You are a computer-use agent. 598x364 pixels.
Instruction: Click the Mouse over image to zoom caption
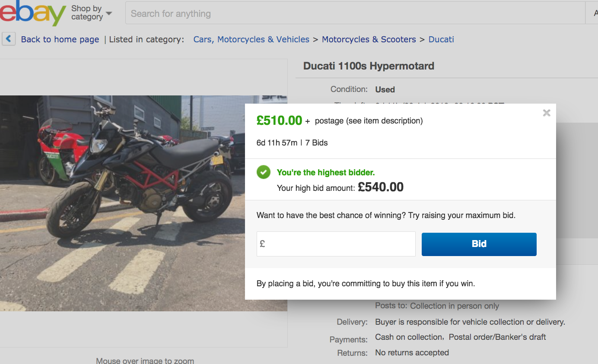(145, 361)
